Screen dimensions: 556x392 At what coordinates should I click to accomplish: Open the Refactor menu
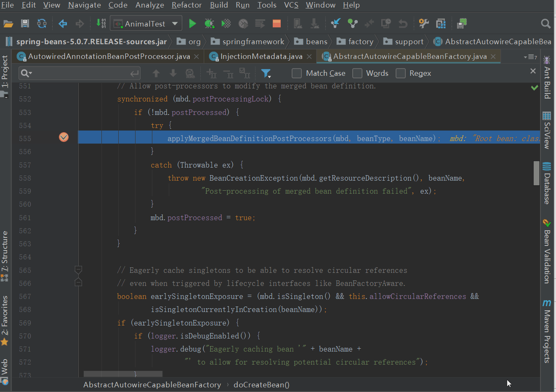click(x=186, y=5)
